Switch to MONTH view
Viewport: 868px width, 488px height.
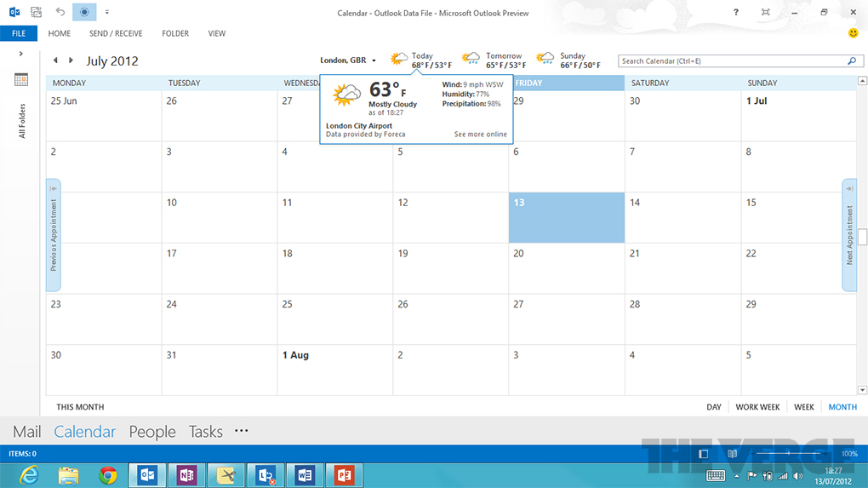pyautogui.click(x=842, y=406)
